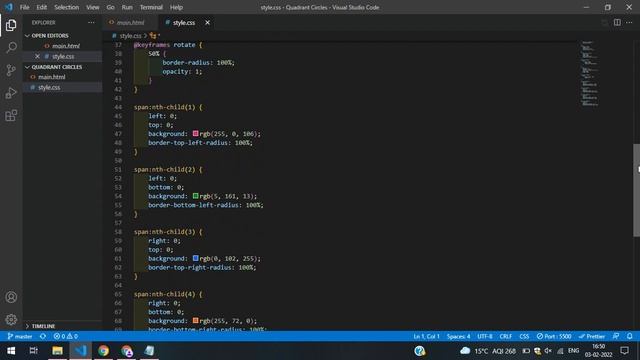Open blue rgb(0, 102, 255) color swatch
This screenshot has width=640, height=360.
click(x=196, y=258)
